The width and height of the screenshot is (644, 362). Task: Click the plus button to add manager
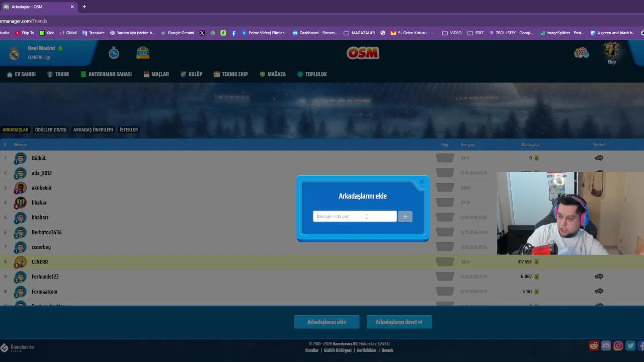coord(405,216)
